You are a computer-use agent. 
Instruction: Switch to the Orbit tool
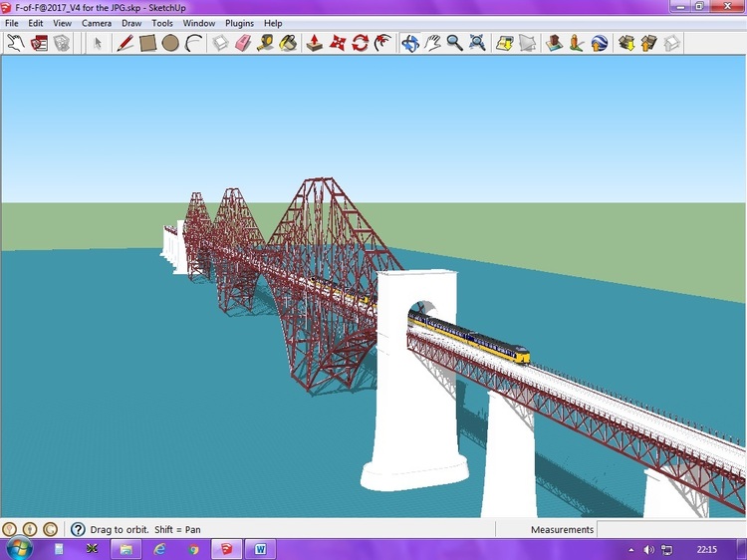(409, 43)
